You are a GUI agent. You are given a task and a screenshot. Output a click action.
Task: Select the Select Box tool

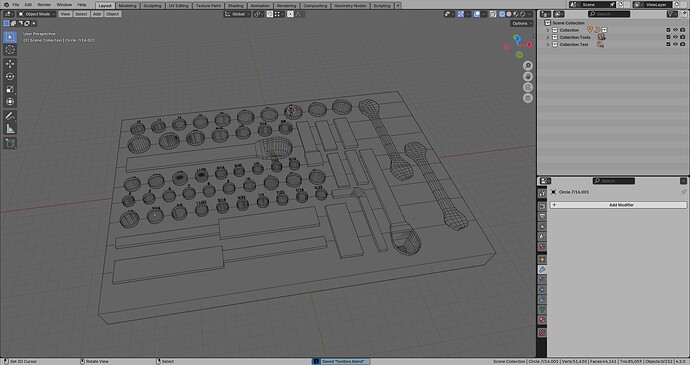coord(10,37)
